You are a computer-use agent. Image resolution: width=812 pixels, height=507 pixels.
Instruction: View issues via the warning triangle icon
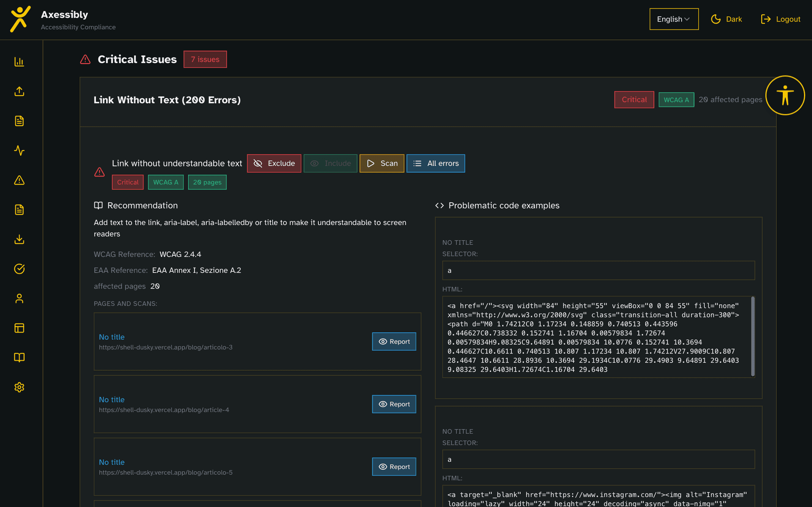[x=19, y=180]
